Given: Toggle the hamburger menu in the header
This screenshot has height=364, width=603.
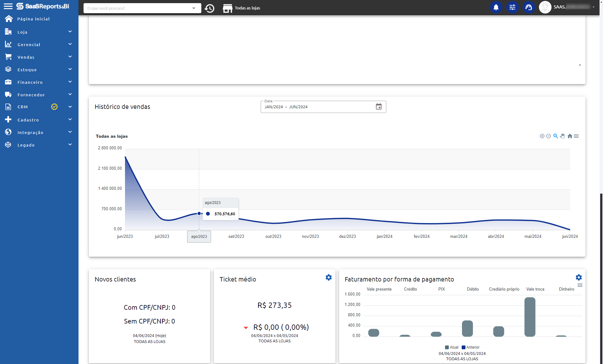Looking at the screenshot, I should tap(8, 6).
